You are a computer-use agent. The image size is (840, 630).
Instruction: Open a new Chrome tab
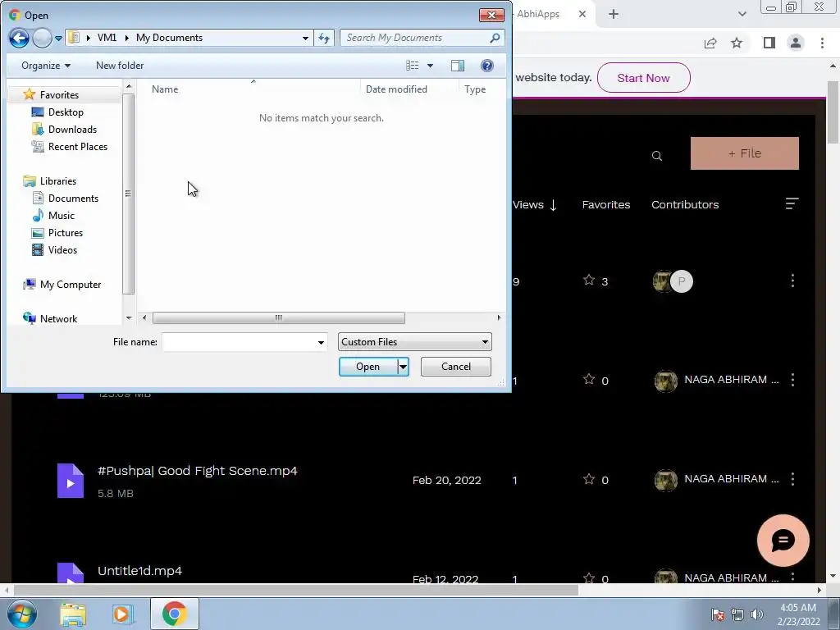tap(614, 15)
